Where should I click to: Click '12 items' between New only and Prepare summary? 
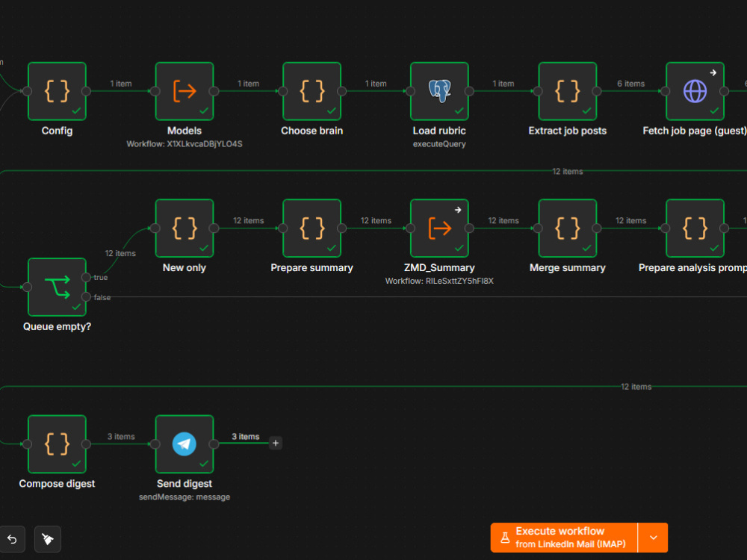[248, 221]
